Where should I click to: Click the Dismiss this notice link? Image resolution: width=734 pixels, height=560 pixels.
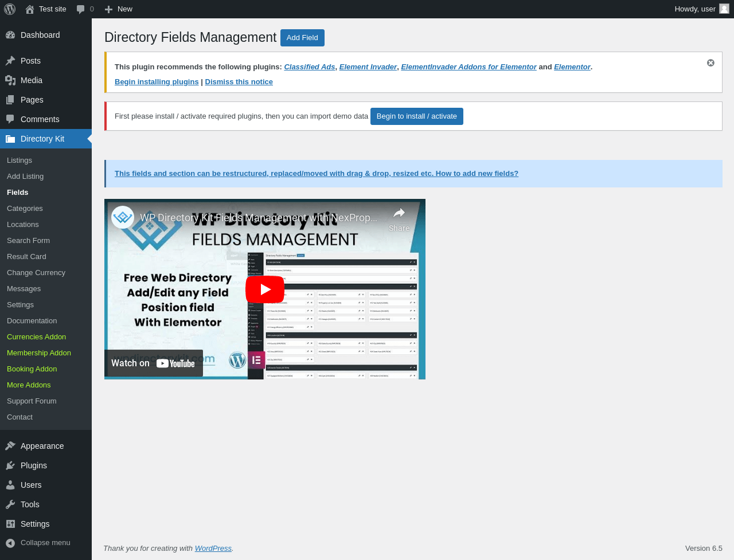coord(239,82)
